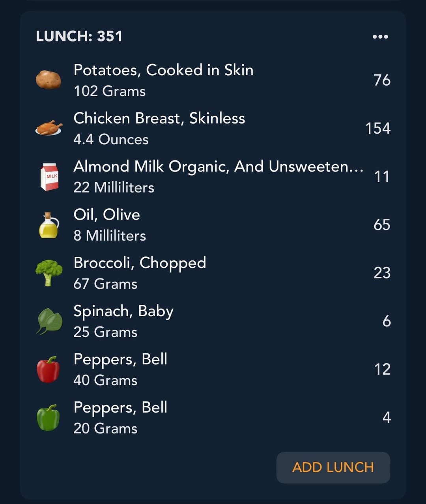Tap the green bell pepper icon
426x504 pixels.
coord(48,418)
